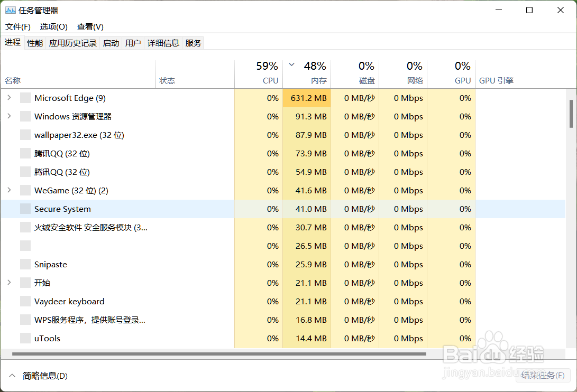Click the icon of 腾讯QQ using 73.9 MB
The width and height of the screenshot is (577, 392).
click(25, 153)
